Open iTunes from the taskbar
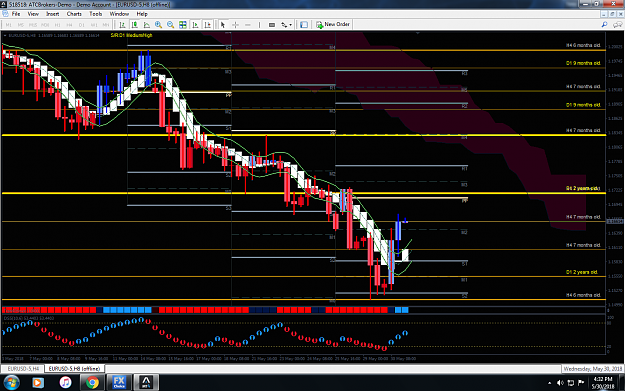Screen dimensions: 625x391 click(x=65, y=383)
